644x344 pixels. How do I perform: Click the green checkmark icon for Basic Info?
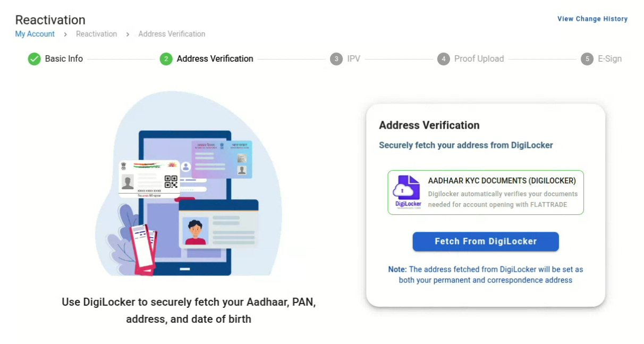click(x=35, y=59)
